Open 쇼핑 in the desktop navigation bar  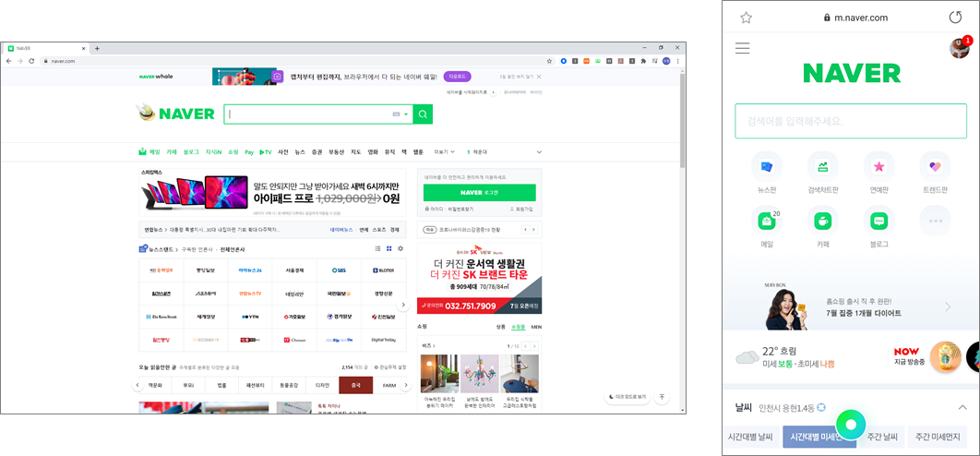[233, 152]
